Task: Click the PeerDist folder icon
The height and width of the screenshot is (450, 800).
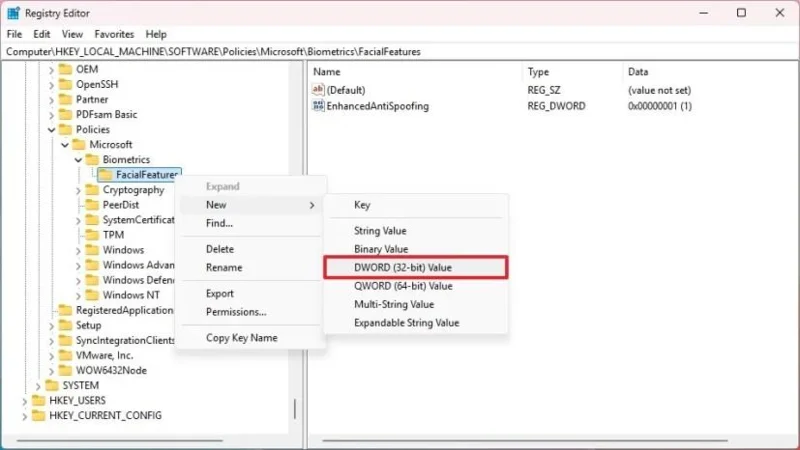Action: point(92,205)
